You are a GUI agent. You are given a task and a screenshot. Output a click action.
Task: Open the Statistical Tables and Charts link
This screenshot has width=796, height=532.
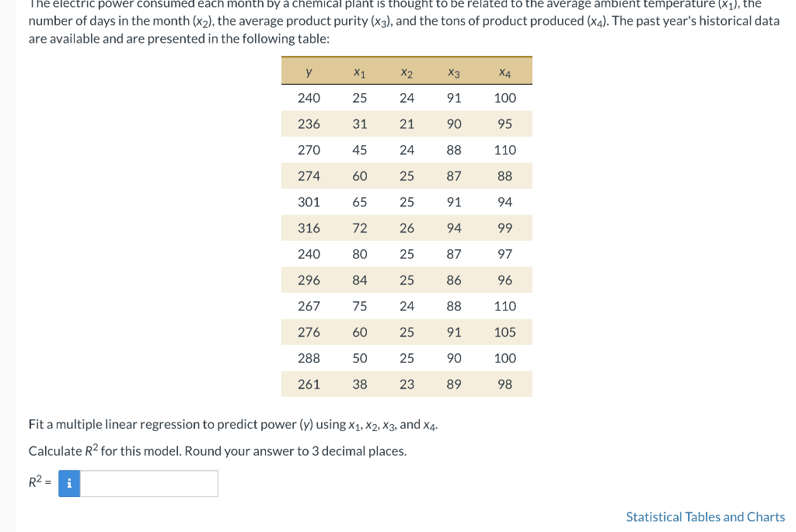(705, 516)
